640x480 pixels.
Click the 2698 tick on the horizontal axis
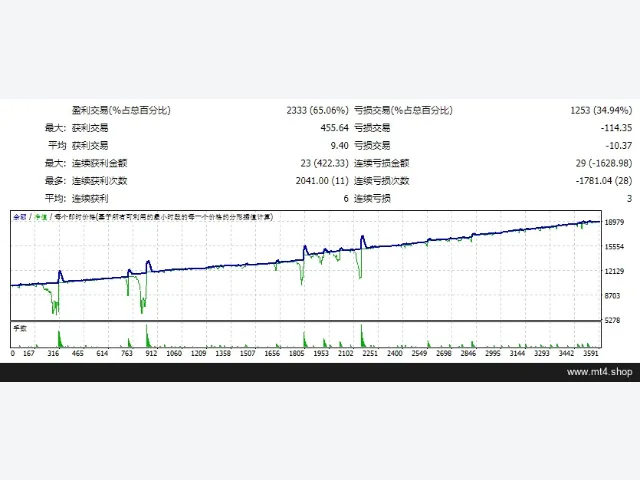pos(443,353)
